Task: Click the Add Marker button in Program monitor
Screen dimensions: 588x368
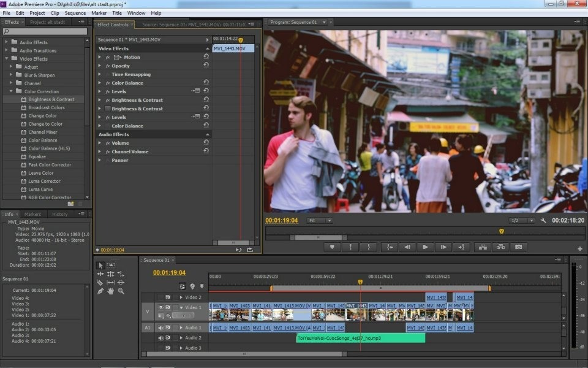Action: 332,247
